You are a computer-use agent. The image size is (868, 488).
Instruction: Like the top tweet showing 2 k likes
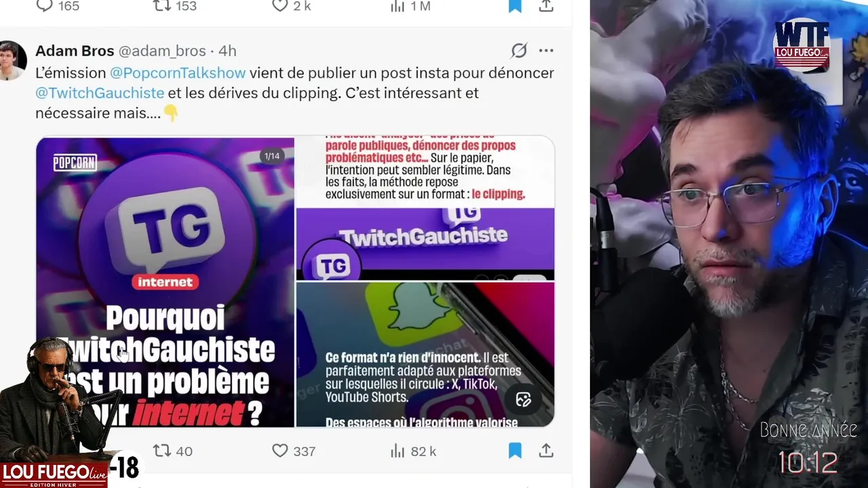(292, 6)
